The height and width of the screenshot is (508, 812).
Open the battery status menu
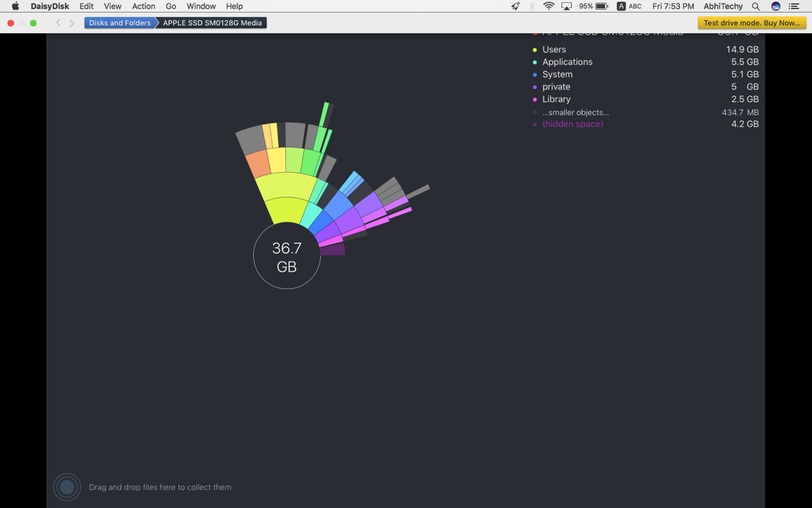click(594, 6)
